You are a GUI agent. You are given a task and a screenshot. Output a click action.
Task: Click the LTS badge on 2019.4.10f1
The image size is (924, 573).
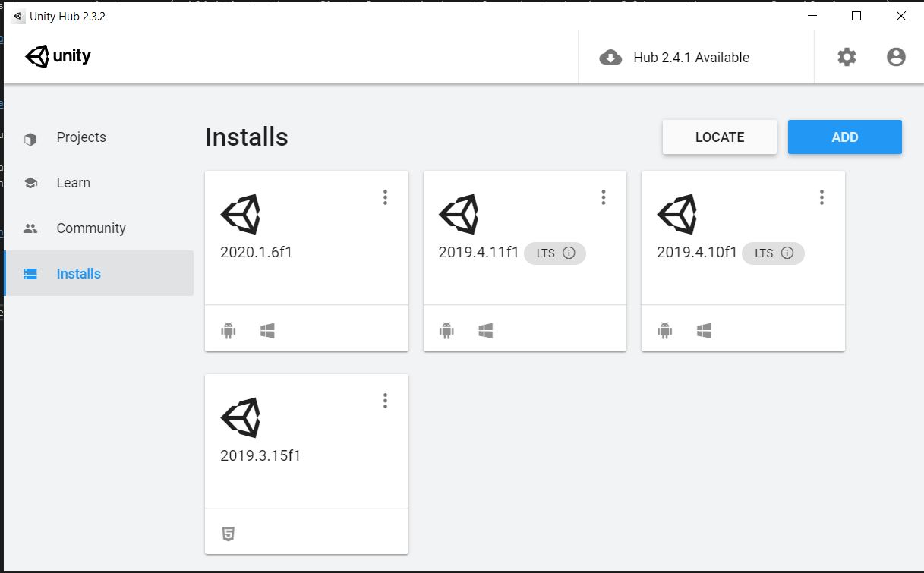point(773,253)
